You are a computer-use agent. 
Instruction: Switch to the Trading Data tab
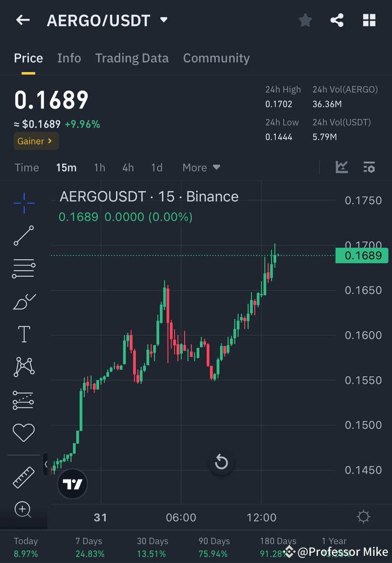tap(132, 58)
